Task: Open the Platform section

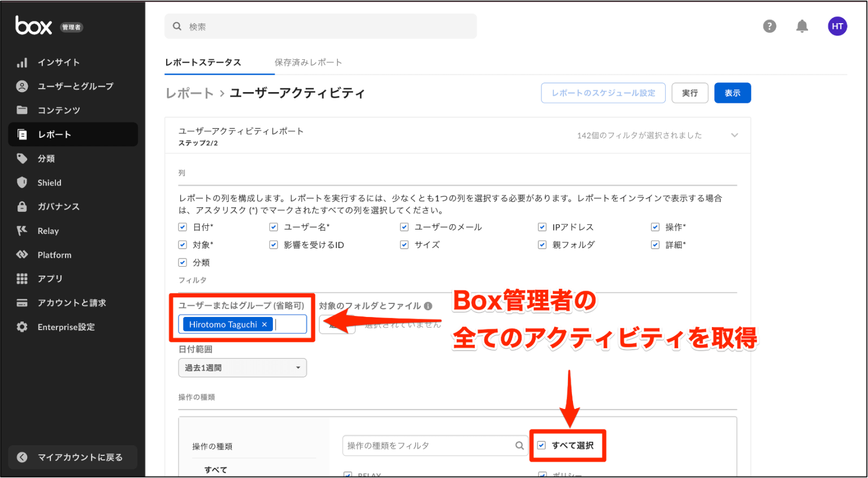Action: coord(55,254)
